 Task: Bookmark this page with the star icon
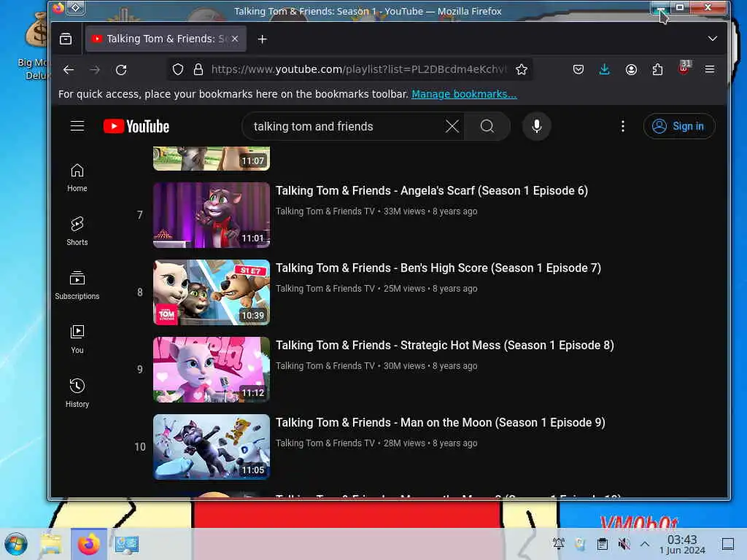pyautogui.click(x=522, y=69)
